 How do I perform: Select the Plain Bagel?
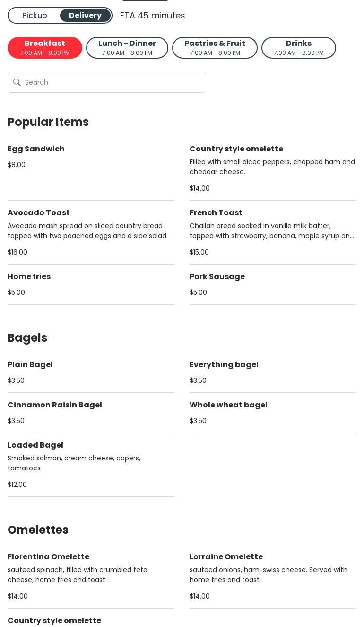pyautogui.click(x=30, y=365)
